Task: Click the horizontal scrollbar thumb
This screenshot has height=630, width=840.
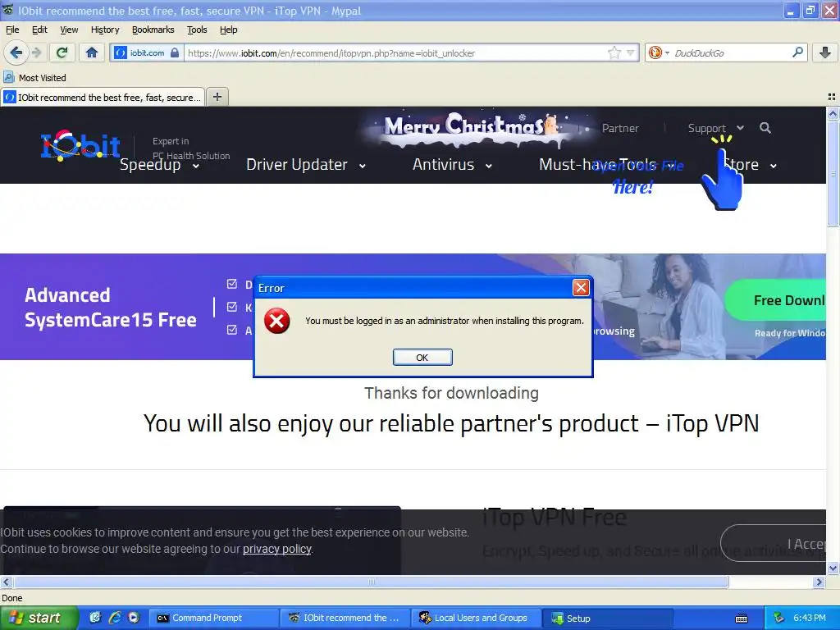Action: 371,582
